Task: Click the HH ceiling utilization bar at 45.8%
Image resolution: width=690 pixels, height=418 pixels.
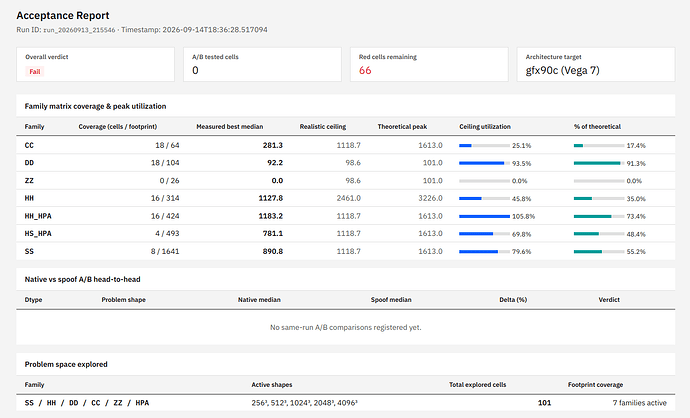Action: click(484, 198)
